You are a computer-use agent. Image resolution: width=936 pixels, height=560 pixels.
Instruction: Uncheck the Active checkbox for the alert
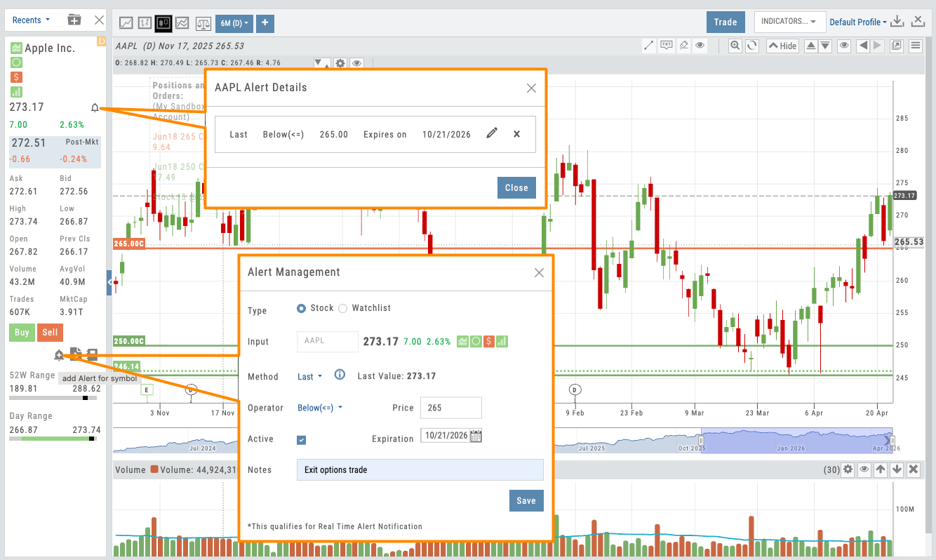(x=301, y=440)
